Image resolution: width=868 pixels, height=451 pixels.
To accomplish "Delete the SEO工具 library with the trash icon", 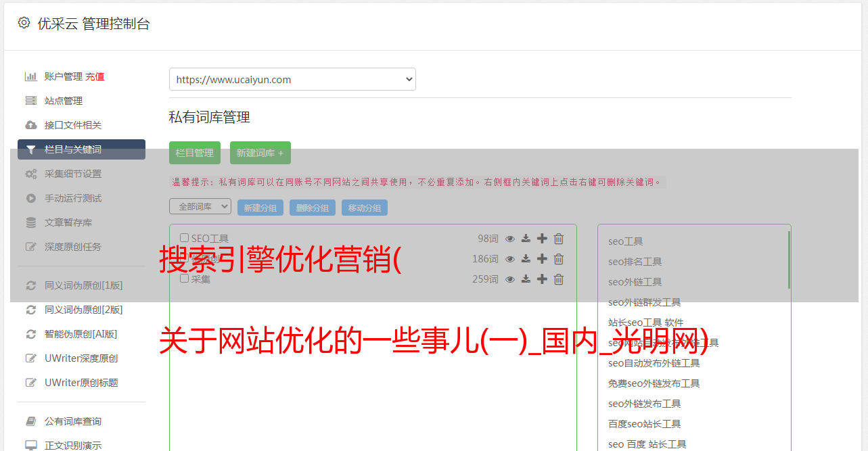I will [x=559, y=239].
